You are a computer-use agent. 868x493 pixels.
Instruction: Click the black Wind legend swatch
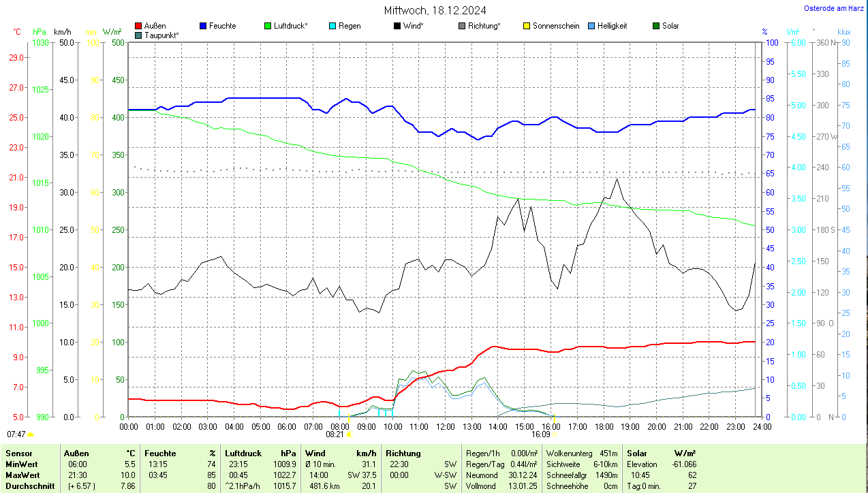point(397,26)
